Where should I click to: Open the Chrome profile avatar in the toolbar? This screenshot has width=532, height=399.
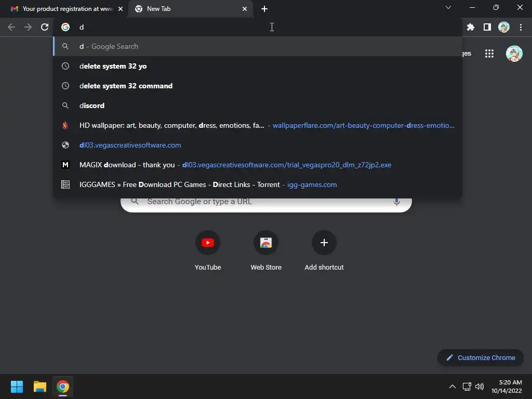[x=504, y=27]
